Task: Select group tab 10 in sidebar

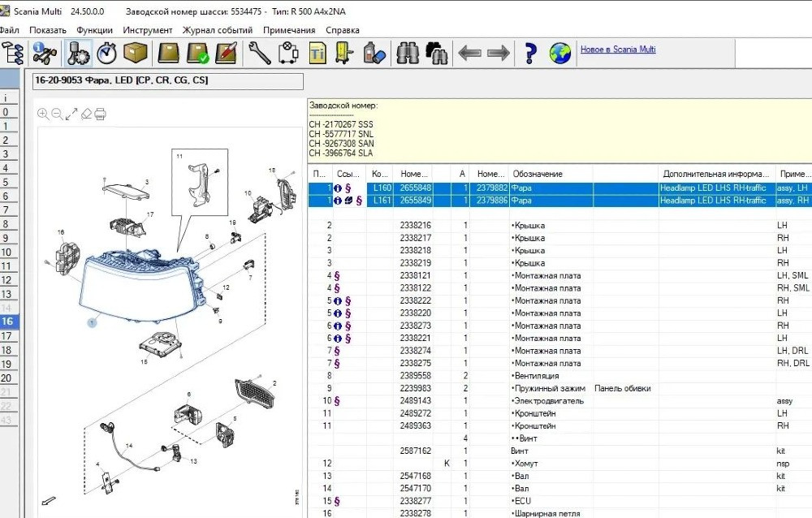Action: pos(9,252)
